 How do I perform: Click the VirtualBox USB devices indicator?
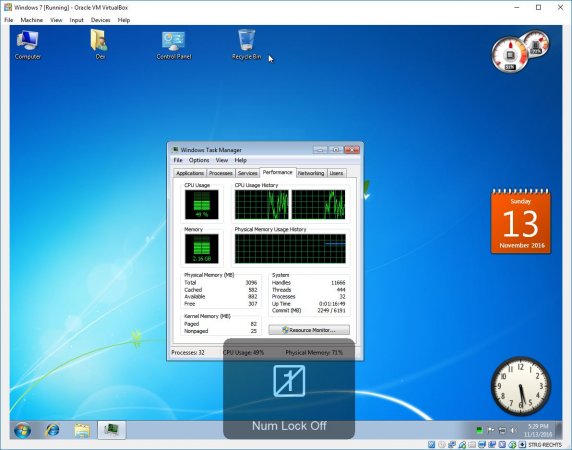tap(462, 445)
